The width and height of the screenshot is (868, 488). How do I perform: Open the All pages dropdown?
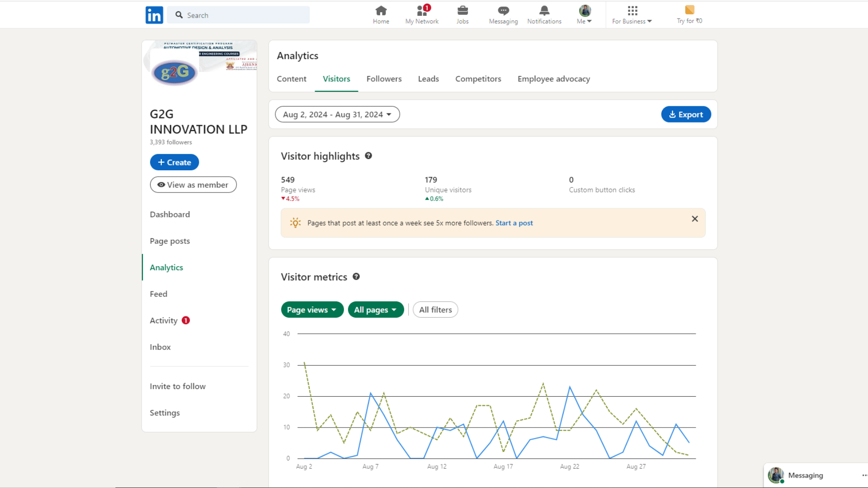[376, 310]
